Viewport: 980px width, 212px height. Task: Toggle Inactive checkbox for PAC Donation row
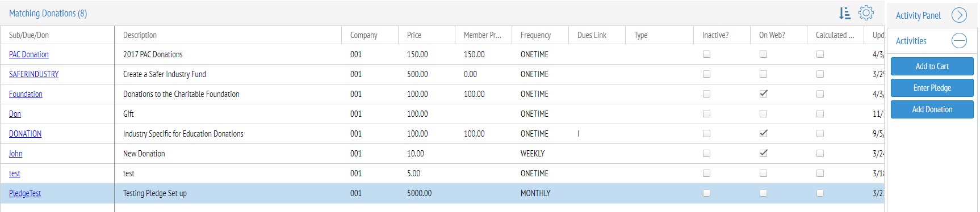706,54
